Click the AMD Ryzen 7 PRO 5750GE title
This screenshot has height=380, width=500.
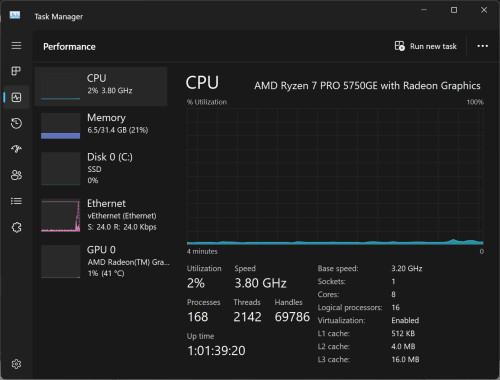pyautogui.click(x=367, y=86)
